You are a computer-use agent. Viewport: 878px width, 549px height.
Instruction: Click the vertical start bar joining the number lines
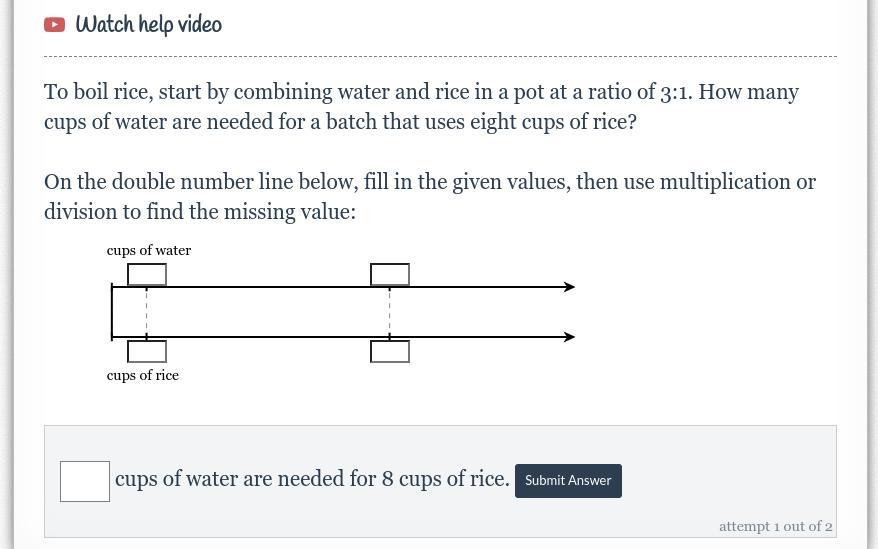tap(112, 312)
